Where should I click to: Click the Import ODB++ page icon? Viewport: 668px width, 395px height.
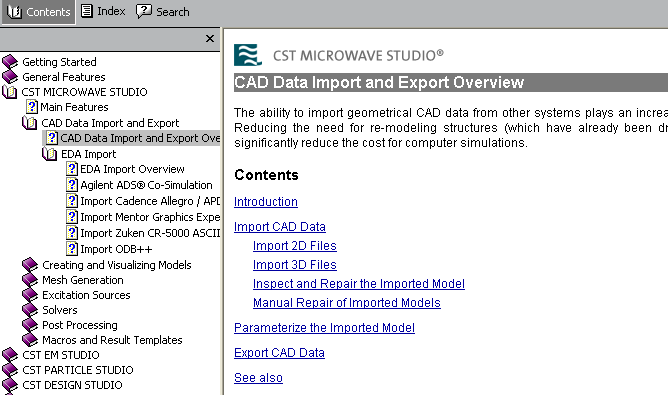pyautogui.click(x=72, y=249)
